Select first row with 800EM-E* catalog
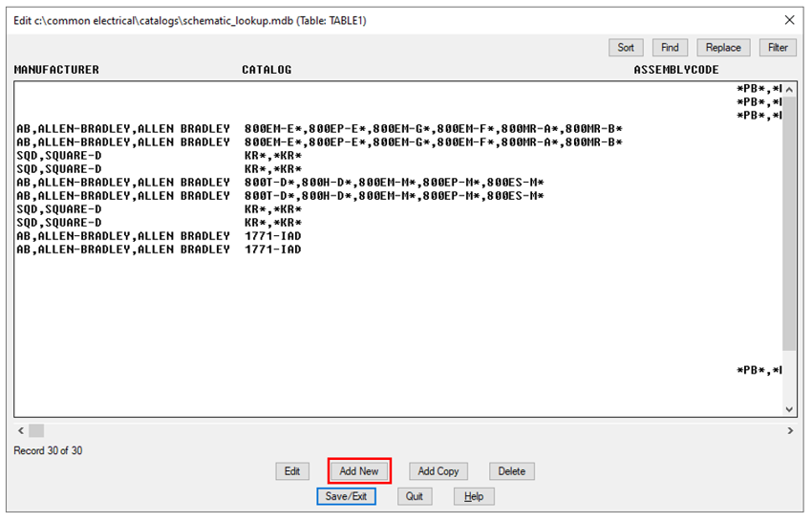 (x=397, y=128)
